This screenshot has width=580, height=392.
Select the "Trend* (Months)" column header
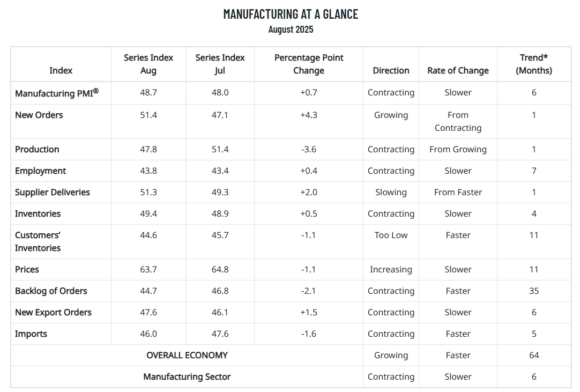(534, 64)
